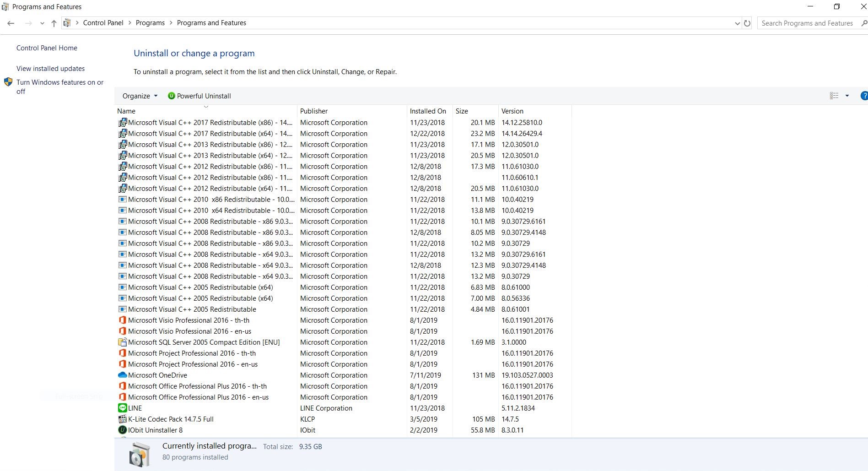Select Visual C++ 2013 x86 installer icon

click(123, 144)
